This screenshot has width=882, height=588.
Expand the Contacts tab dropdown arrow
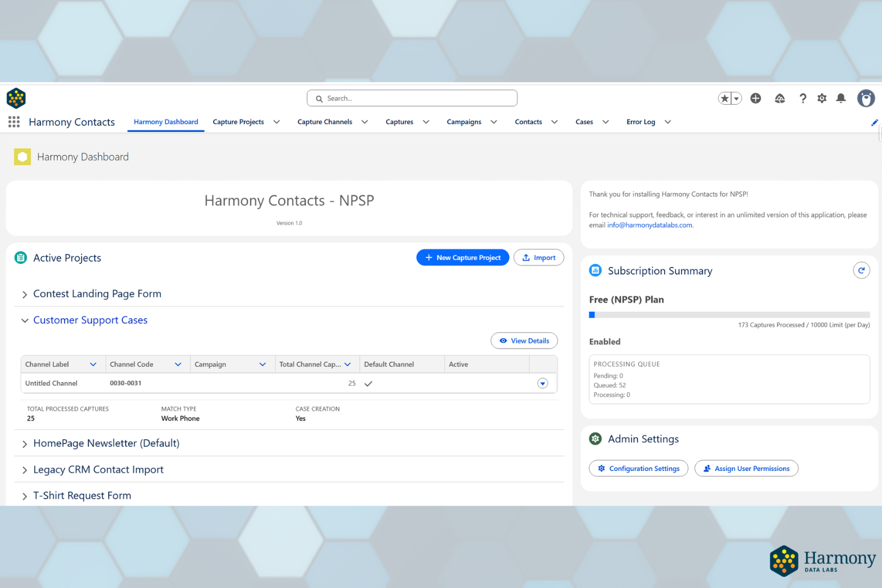tap(554, 122)
